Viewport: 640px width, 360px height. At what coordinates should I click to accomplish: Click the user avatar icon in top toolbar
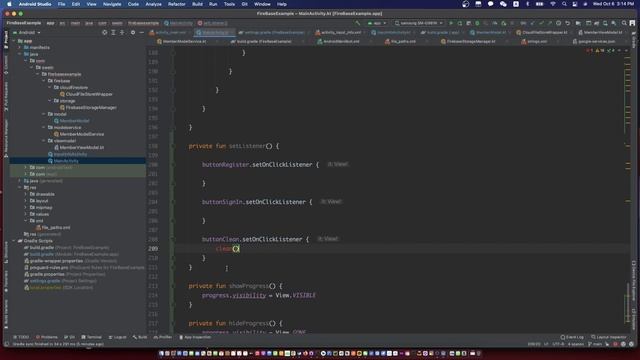tap(632, 23)
